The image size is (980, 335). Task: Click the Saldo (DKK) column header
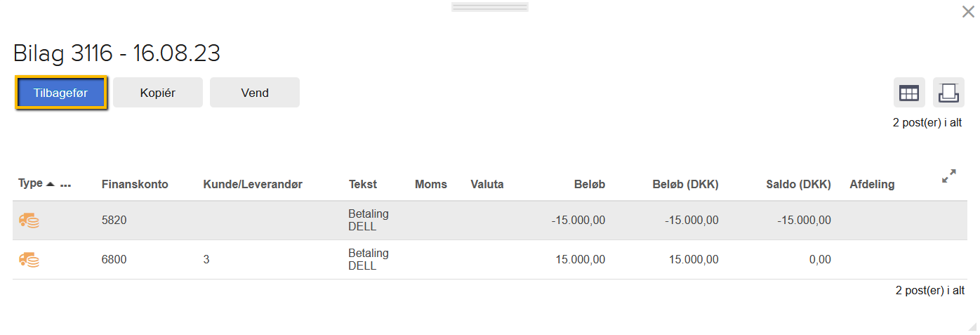point(798,185)
